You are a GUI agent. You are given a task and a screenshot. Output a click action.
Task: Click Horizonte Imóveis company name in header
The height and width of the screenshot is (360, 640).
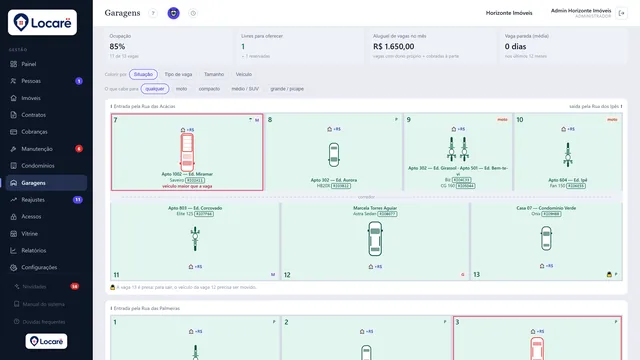click(509, 13)
